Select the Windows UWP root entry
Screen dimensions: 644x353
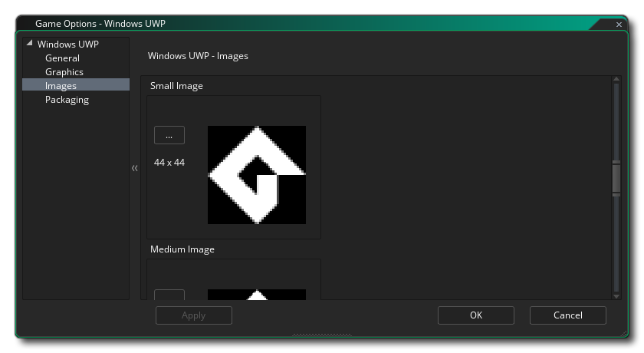click(68, 44)
